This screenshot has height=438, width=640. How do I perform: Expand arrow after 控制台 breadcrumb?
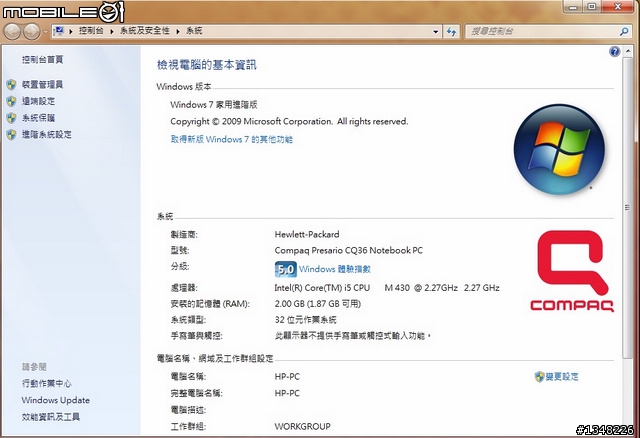click(x=111, y=31)
